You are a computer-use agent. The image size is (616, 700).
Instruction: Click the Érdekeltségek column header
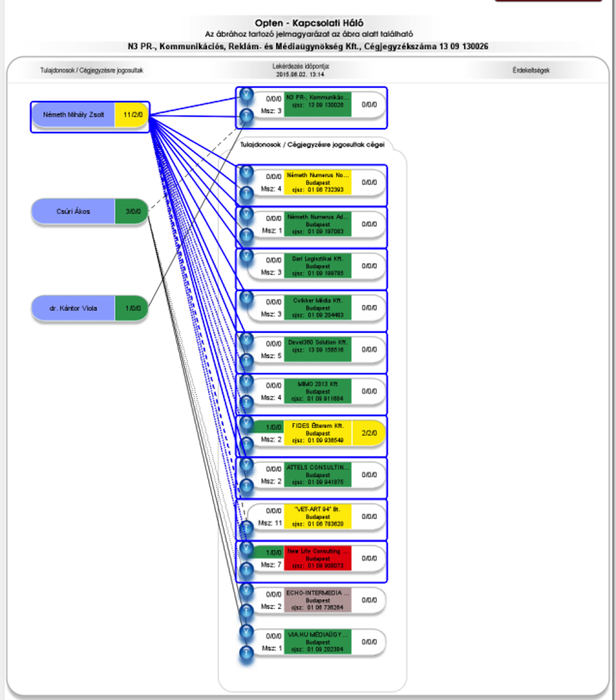[x=530, y=70]
